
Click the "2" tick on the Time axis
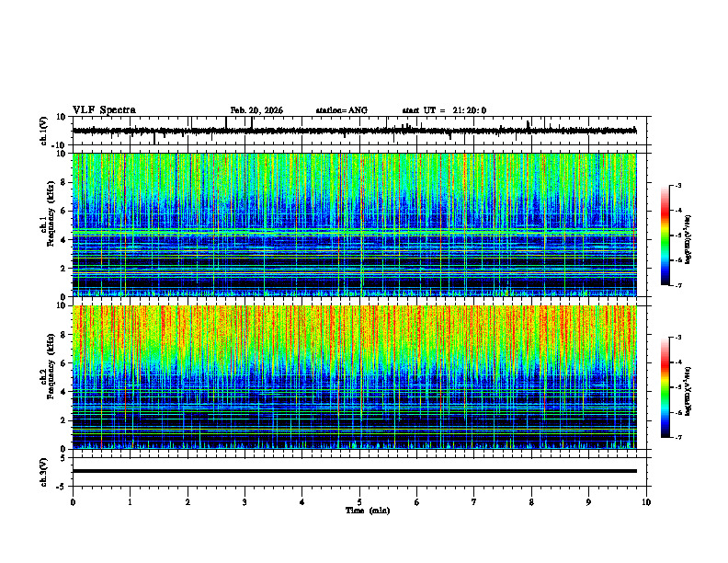(188, 502)
